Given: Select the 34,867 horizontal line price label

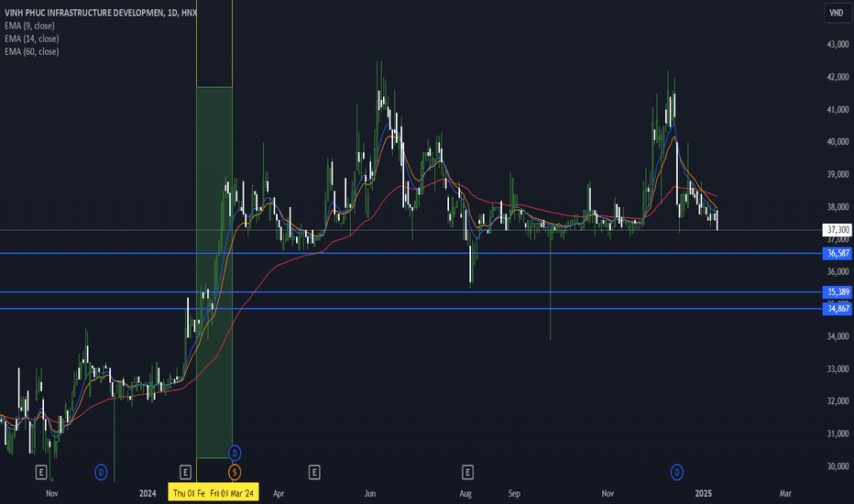Looking at the screenshot, I should pyautogui.click(x=838, y=309).
